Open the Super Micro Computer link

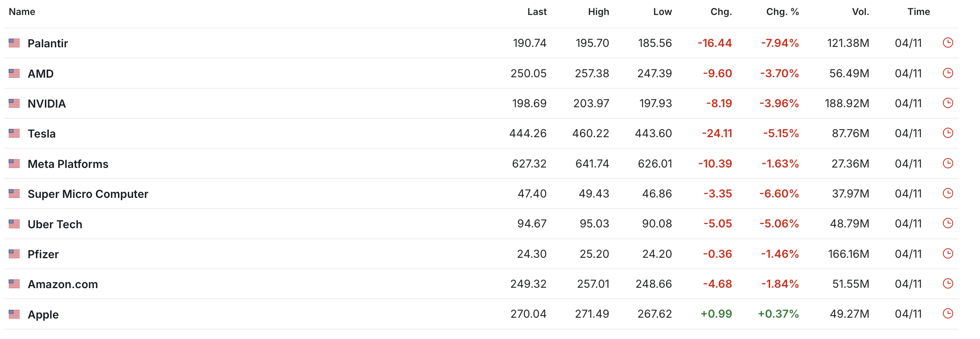[x=88, y=194]
